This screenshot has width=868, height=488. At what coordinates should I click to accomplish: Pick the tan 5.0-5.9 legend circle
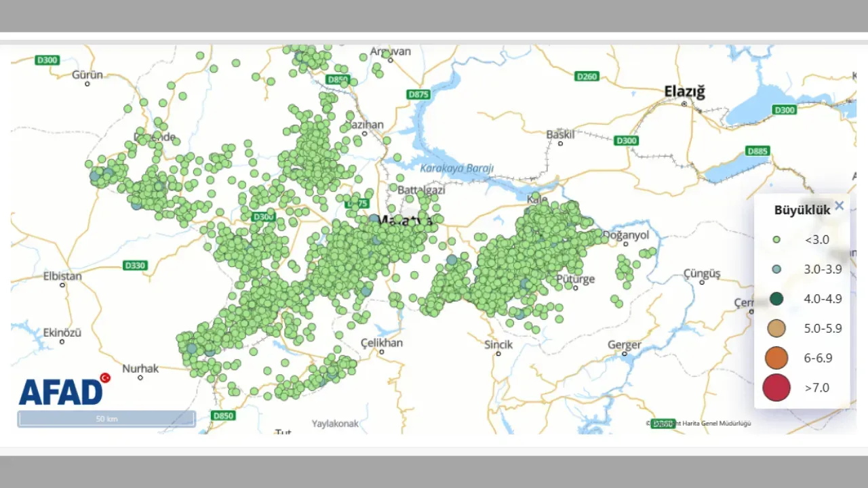click(x=776, y=329)
